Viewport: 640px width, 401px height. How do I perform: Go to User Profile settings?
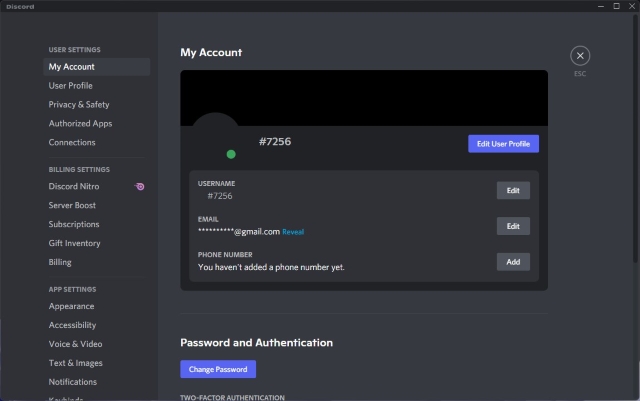point(97,86)
